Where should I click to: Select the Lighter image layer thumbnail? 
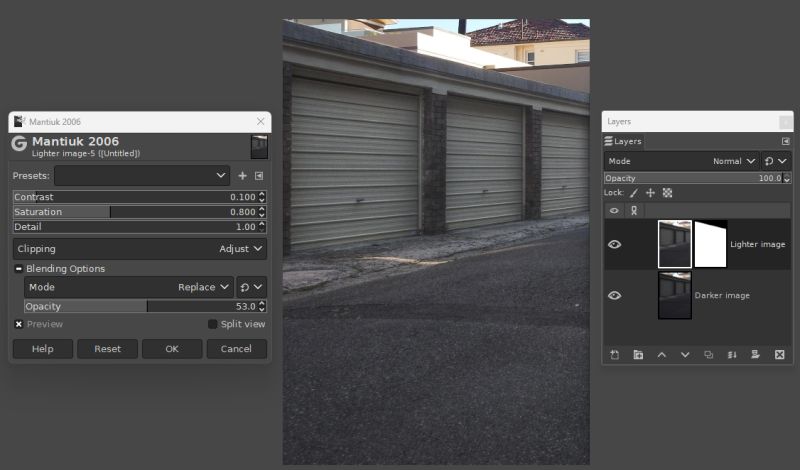pyautogui.click(x=674, y=244)
